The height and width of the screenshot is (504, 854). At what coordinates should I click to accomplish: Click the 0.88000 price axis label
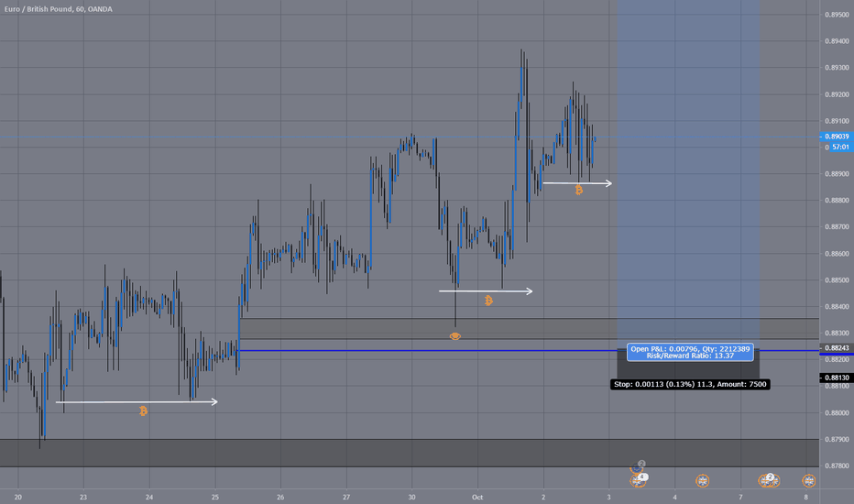(837, 413)
